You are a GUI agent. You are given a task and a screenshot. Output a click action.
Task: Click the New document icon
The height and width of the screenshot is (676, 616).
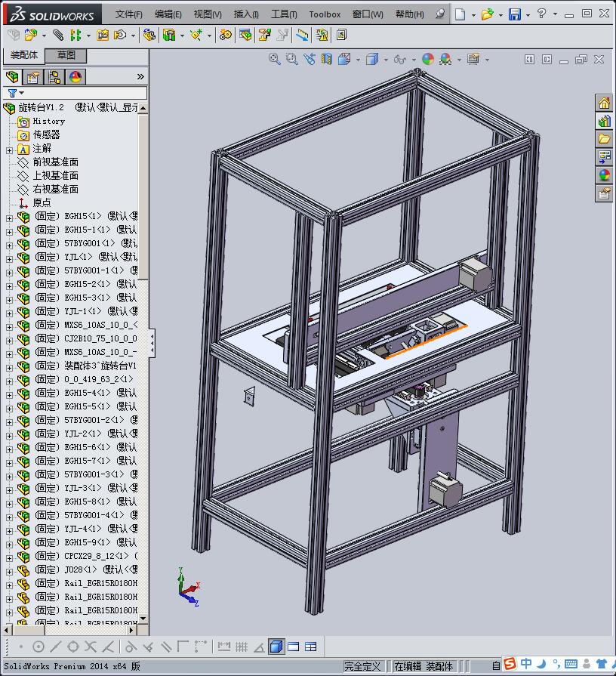(460, 14)
